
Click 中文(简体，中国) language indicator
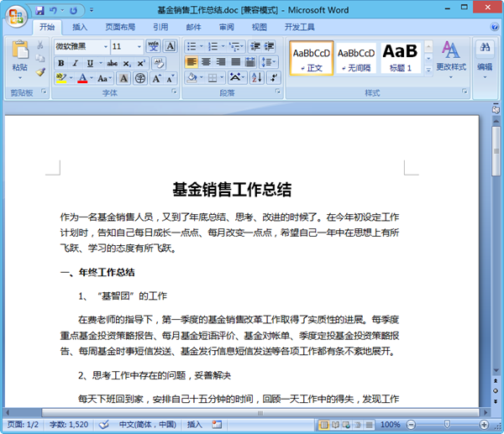[148, 425]
